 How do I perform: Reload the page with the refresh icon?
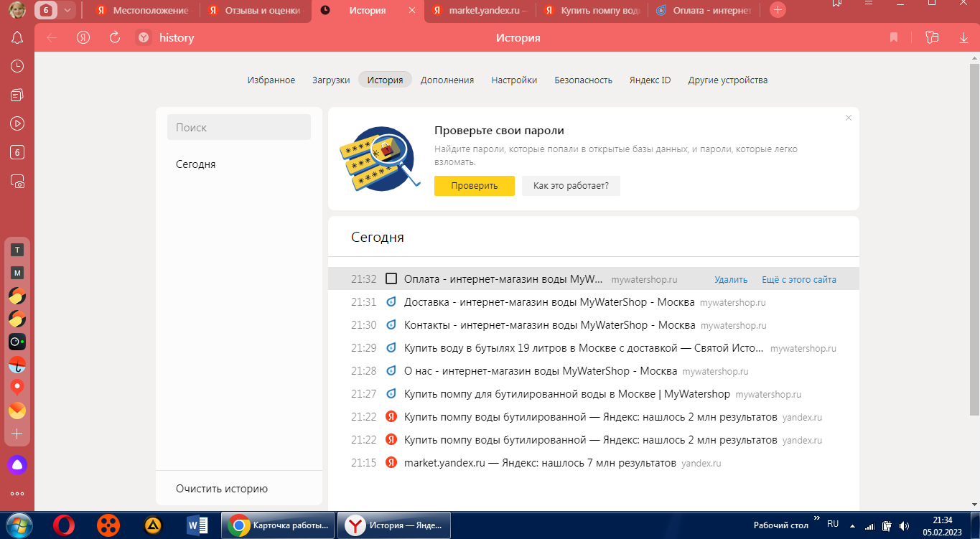[115, 37]
